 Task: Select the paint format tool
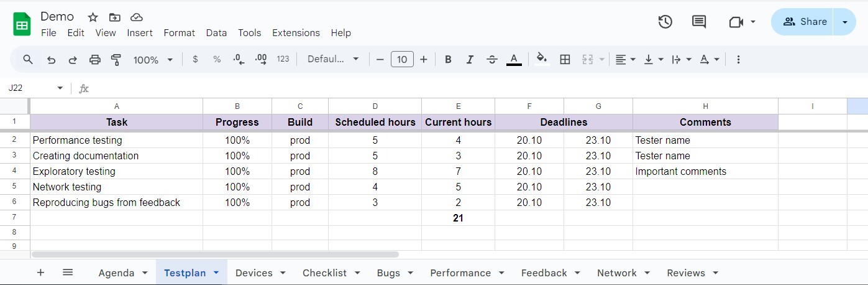(x=116, y=60)
